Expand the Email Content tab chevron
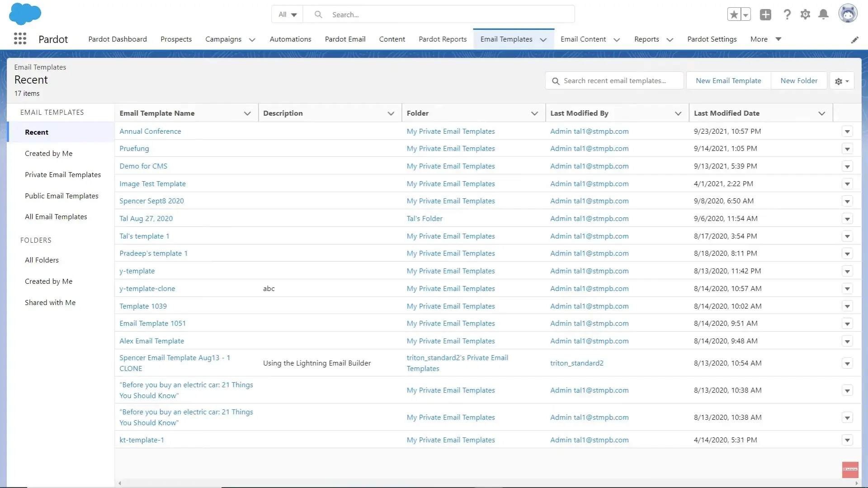This screenshot has width=868, height=488. 617,40
